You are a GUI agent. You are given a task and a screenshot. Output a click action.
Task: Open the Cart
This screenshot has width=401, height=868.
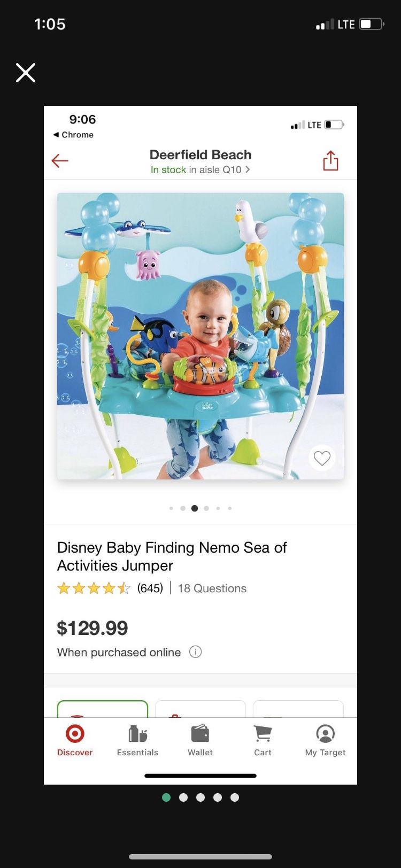click(263, 740)
